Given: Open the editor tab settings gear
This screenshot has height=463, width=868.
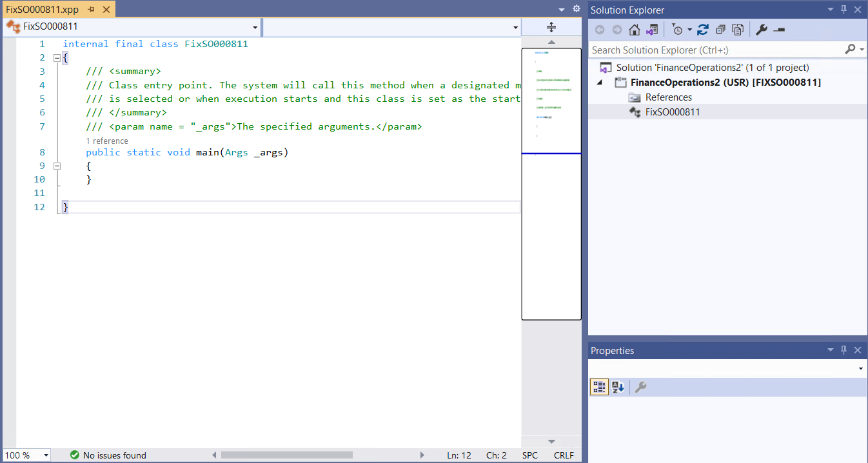Looking at the screenshot, I should coord(577,9).
